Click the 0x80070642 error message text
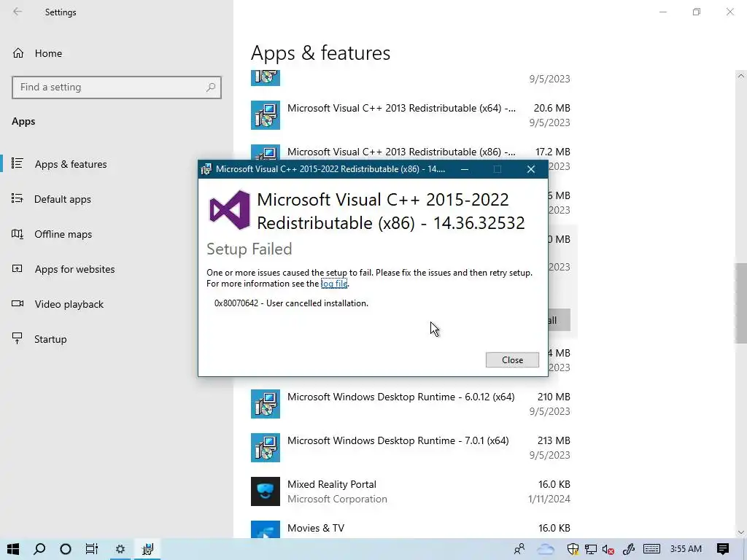This screenshot has width=747, height=560. [291, 303]
